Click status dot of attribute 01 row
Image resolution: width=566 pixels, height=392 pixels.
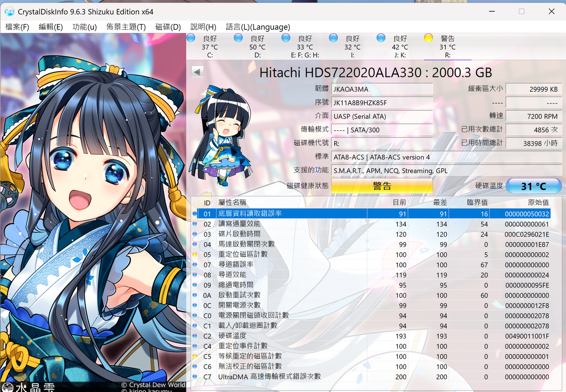(x=195, y=214)
